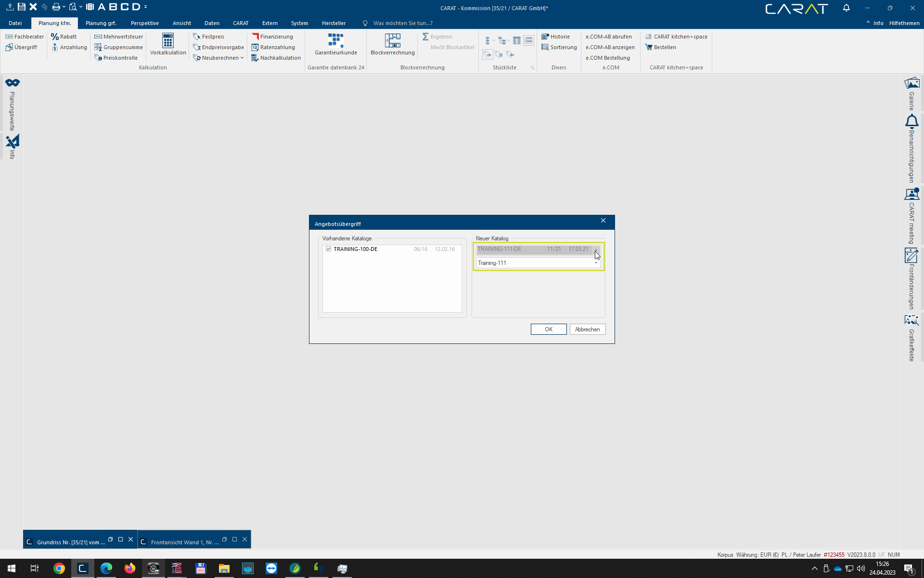The image size is (924, 578).
Task: Open the Benachrichtigungen bell panel
Action: point(911,121)
